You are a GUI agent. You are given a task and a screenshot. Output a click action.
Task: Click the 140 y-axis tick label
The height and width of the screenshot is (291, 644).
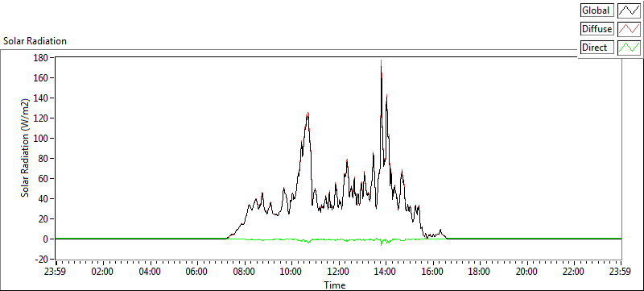tap(42, 98)
